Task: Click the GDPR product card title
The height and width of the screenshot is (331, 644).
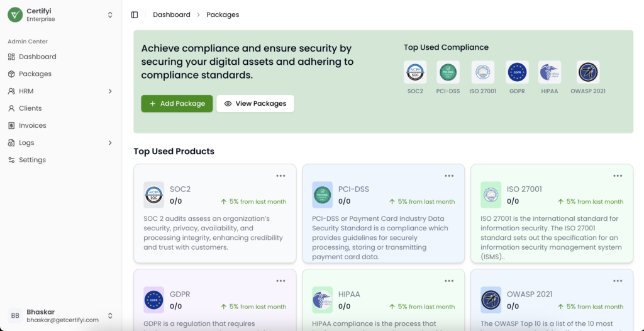Action: pos(180,295)
